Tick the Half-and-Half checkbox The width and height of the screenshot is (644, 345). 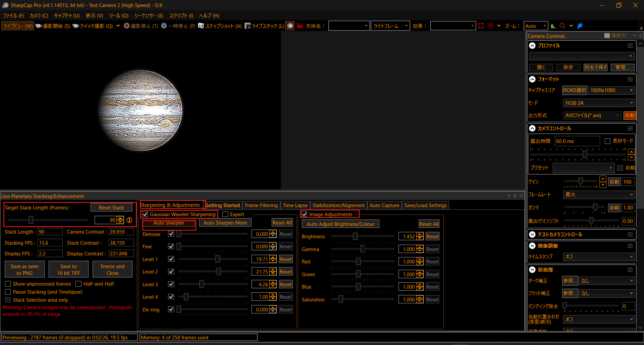[78, 284]
